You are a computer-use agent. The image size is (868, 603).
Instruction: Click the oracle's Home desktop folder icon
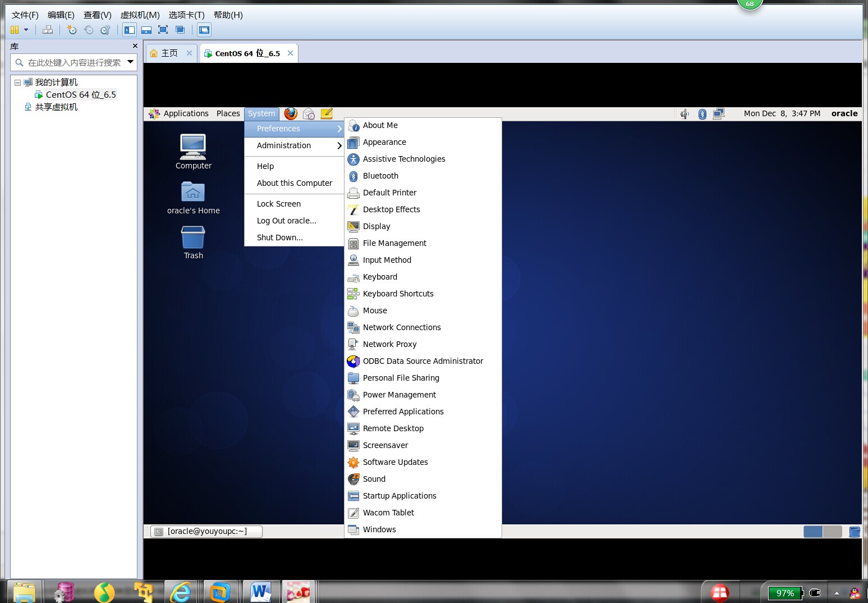point(193,198)
